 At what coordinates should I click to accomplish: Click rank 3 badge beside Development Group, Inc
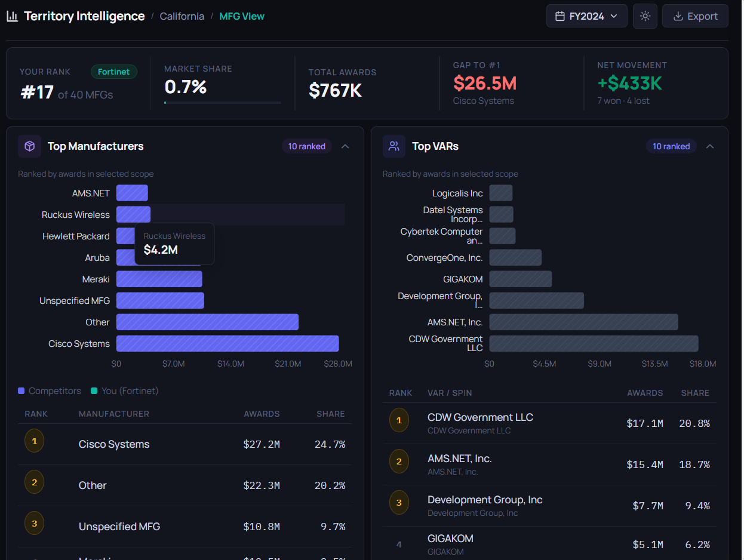coord(399,503)
